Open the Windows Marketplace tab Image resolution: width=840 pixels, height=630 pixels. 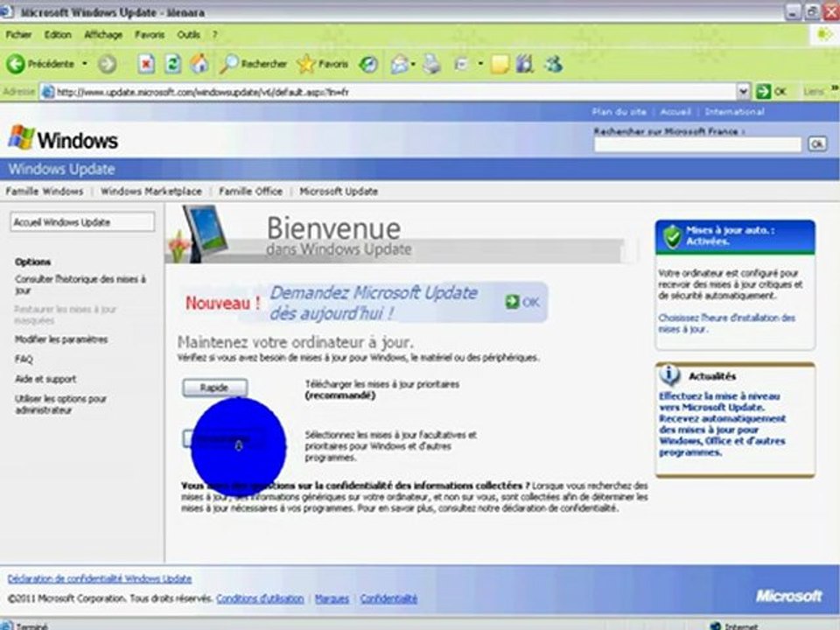click(x=151, y=192)
